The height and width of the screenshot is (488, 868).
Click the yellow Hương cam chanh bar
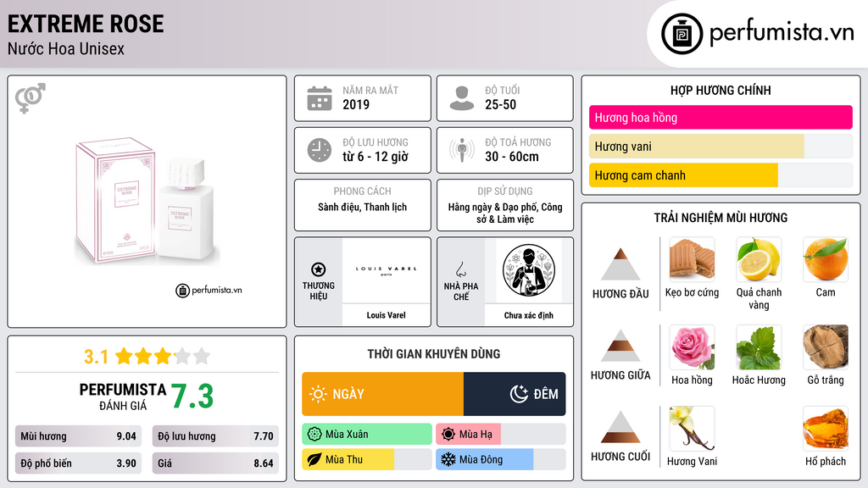pos(683,175)
